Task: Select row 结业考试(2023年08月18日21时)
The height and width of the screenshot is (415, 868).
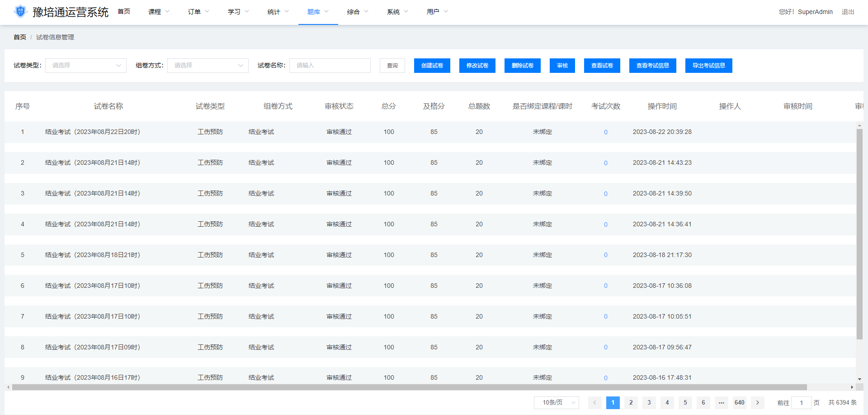Action: (x=429, y=255)
